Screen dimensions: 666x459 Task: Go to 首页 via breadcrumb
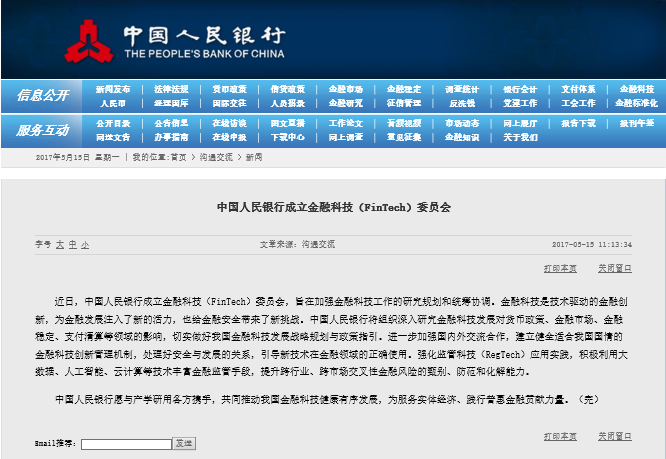coord(178,158)
